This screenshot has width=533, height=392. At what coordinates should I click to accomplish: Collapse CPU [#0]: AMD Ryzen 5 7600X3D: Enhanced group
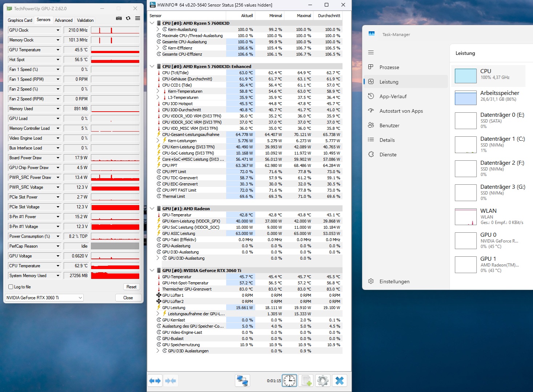(x=152, y=67)
